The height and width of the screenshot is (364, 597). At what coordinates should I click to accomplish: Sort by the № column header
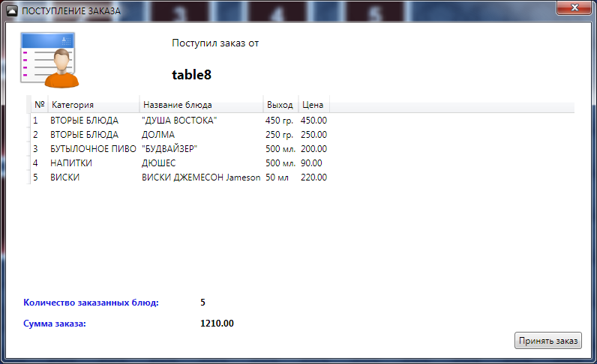39,105
